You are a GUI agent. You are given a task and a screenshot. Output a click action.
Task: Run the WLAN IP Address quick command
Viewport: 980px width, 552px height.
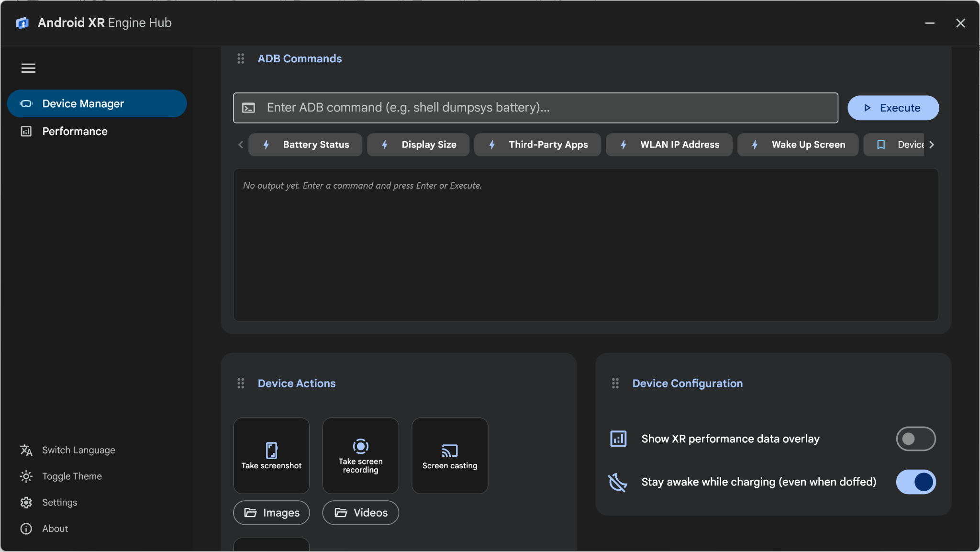click(x=669, y=145)
